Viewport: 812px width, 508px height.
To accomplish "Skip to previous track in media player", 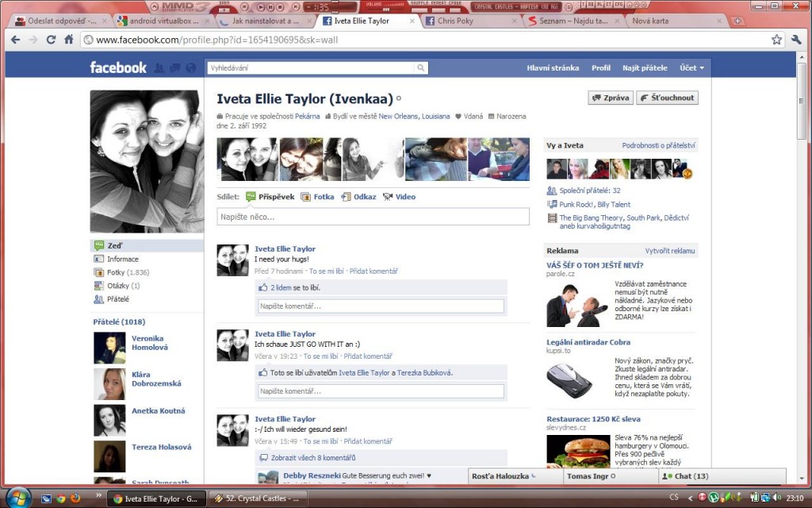I will click(x=245, y=6).
